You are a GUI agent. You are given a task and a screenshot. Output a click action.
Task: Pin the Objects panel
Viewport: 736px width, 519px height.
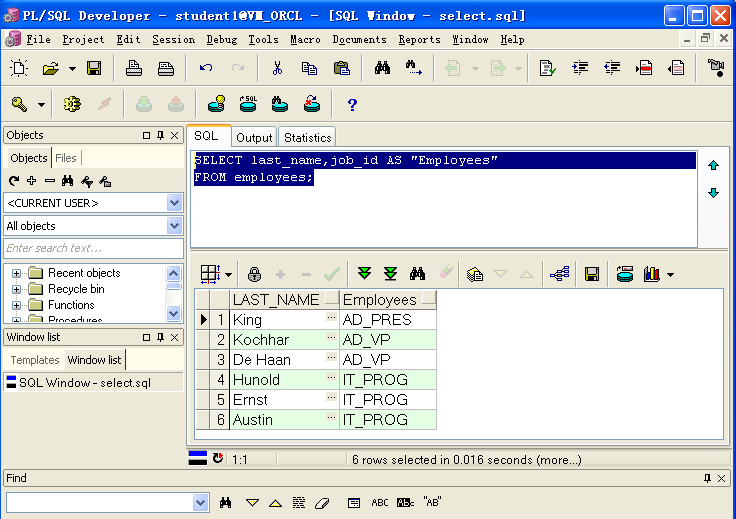pyautogui.click(x=161, y=135)
